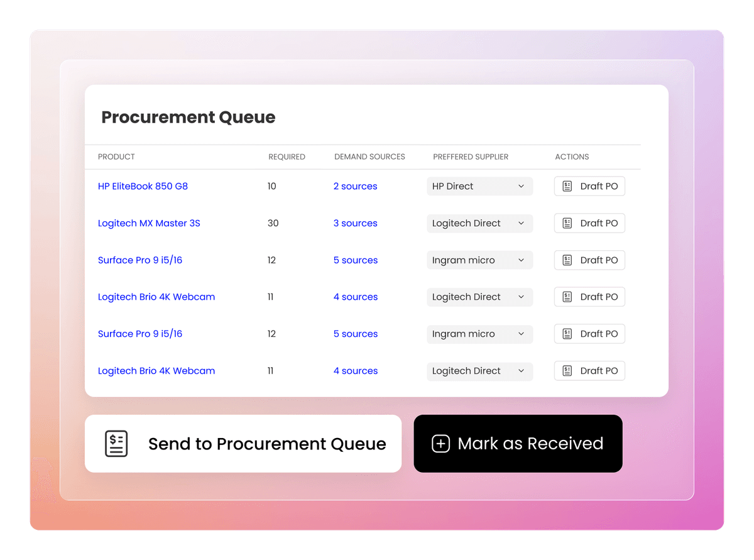
Task: Open supplier dropdown in first Logitech Brio 4K row
Action: (479, 297)
